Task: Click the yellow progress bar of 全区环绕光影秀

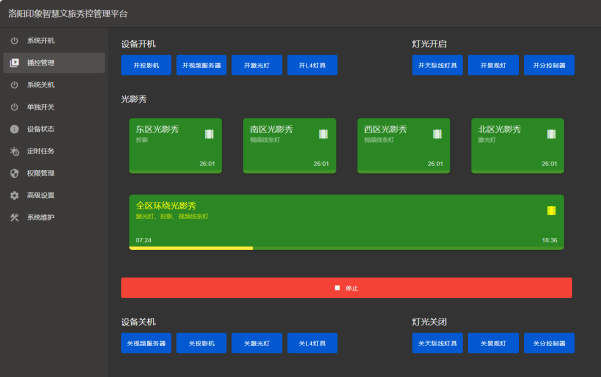Action: point(191,248)
